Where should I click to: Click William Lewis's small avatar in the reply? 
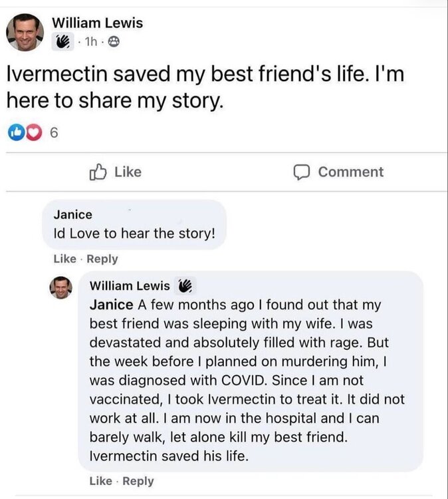tap(61, 287)
